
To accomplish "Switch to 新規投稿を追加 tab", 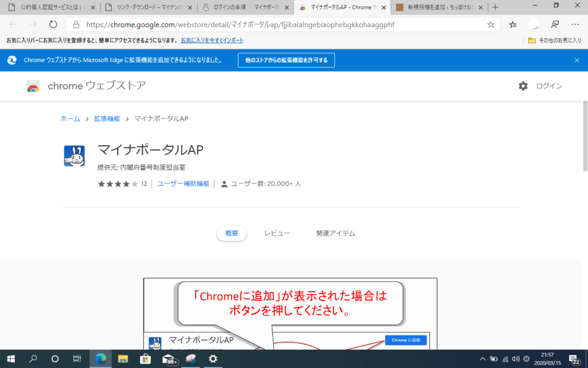I will [439, 7].
